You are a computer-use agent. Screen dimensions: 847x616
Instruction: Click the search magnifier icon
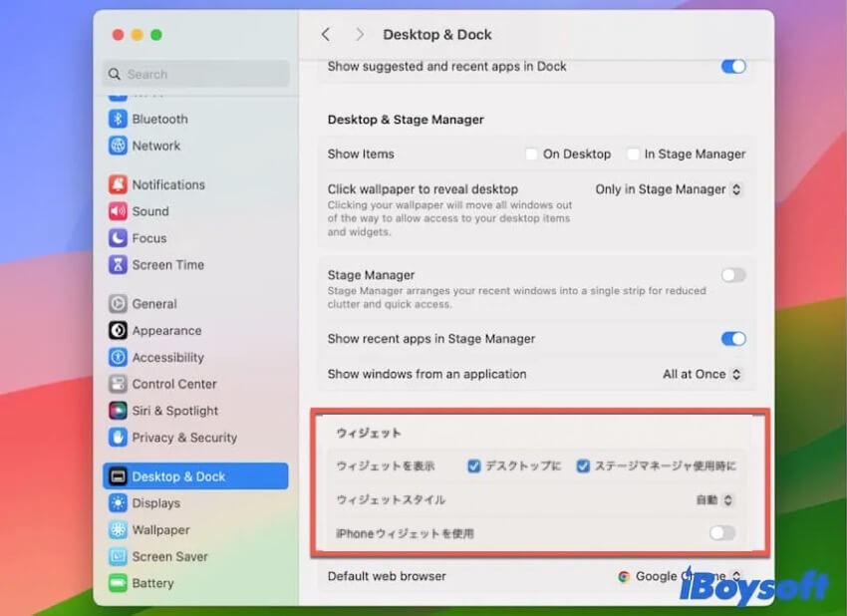(114, 74)
